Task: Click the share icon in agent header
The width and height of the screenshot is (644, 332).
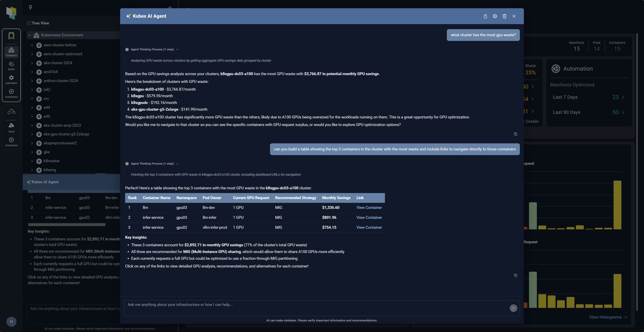Action: click(485, 16)
